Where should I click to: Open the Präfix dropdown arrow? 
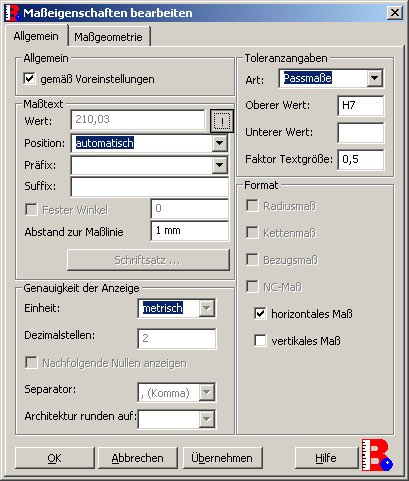pyautogui.click(x=219, y=165)
